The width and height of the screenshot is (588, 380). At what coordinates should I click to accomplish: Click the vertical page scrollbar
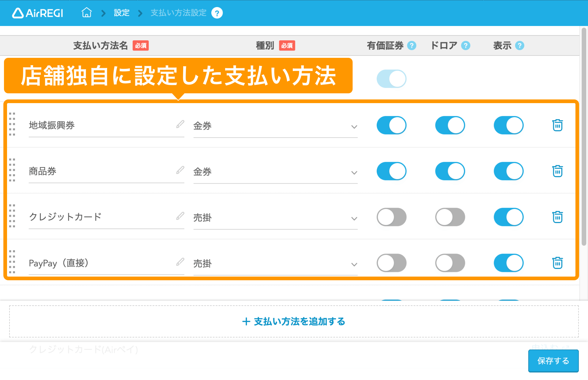click(584, 136)
